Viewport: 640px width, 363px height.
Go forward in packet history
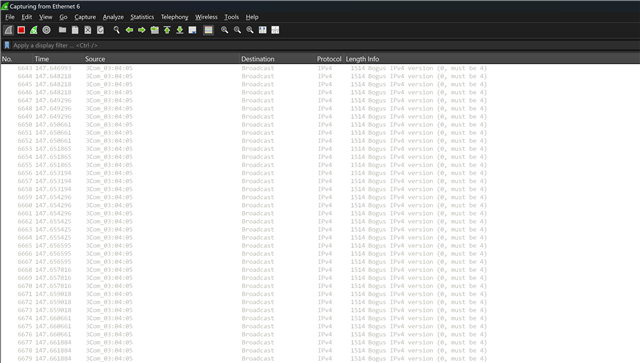point(142,30)
